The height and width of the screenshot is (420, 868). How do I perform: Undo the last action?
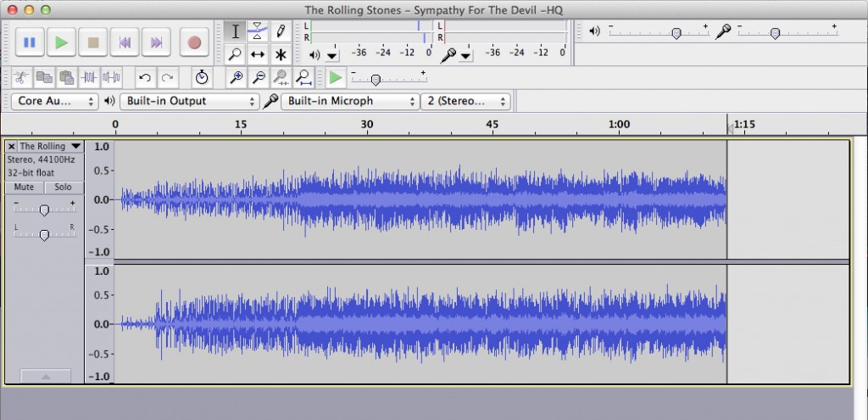tap(145, 77)
